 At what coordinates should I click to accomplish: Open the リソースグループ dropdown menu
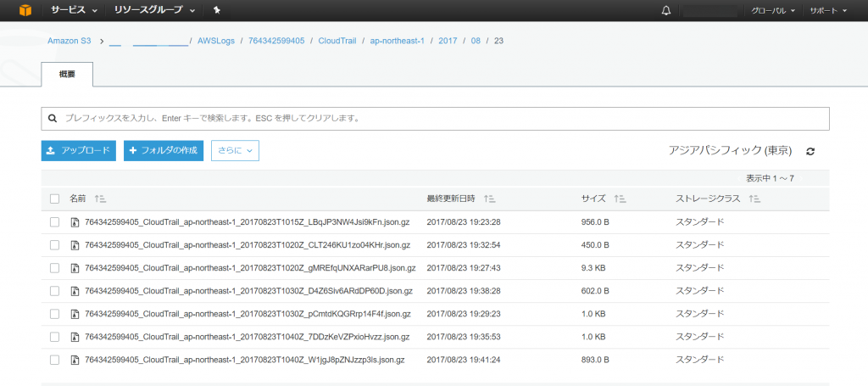(154, 10)
